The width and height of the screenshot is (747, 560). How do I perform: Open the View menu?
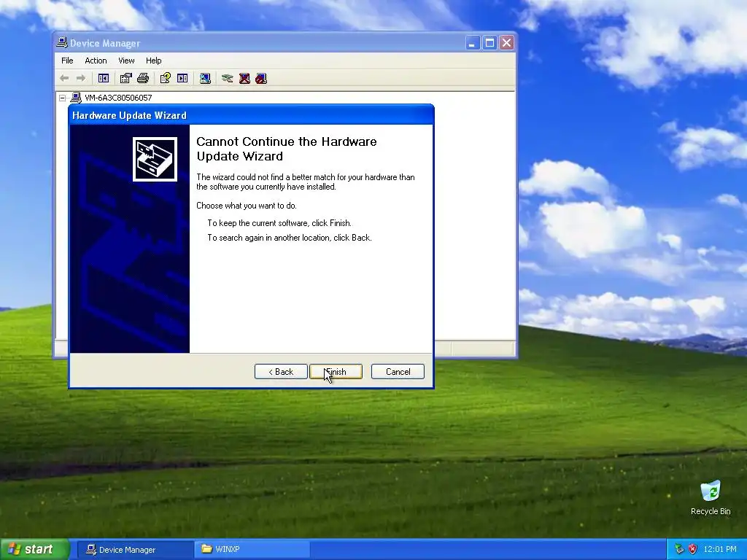[x=126, y=61]
